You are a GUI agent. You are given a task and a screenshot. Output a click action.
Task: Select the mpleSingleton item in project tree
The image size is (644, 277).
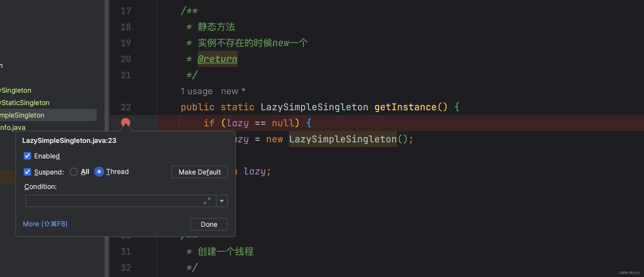48,115
